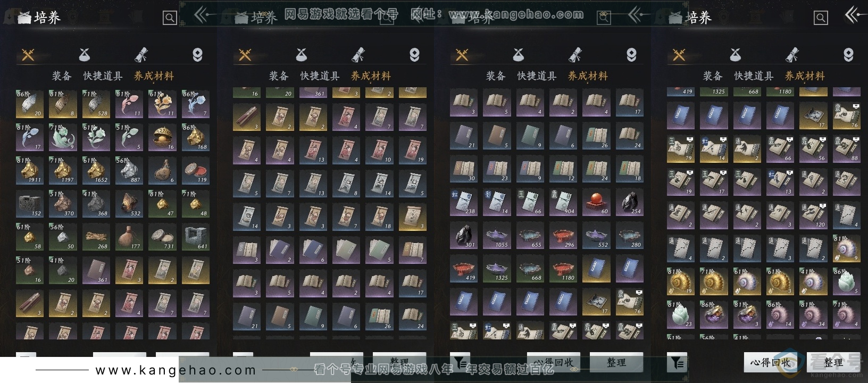Select the manual with count 88 in rightmost panel
868x383 pixels.
pos(847,149)
